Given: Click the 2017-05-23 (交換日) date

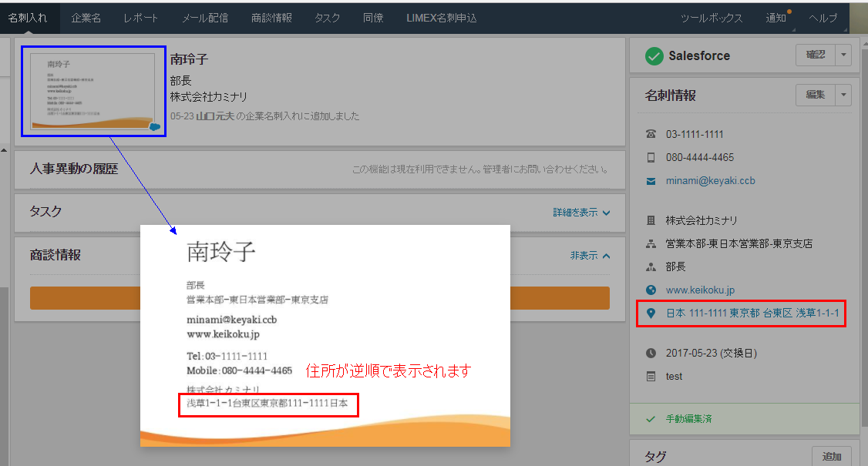Looking at the screenshot, I should 712,353.
